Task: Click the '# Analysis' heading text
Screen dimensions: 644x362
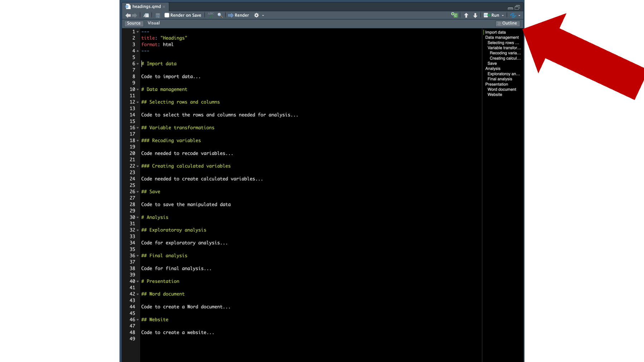Action: [155, 217]
